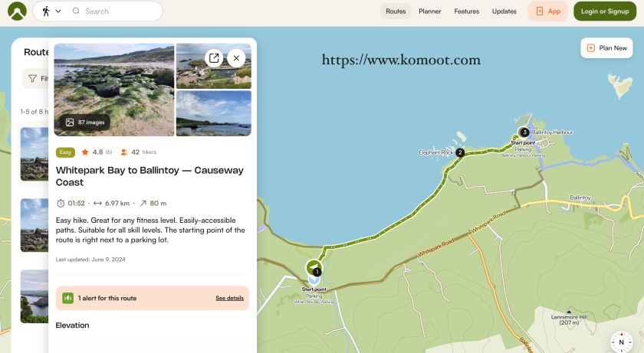Click the See details alert link
The width and height of the screenshot is (644, 353).
pyautogui.click(x=229, y=298)
